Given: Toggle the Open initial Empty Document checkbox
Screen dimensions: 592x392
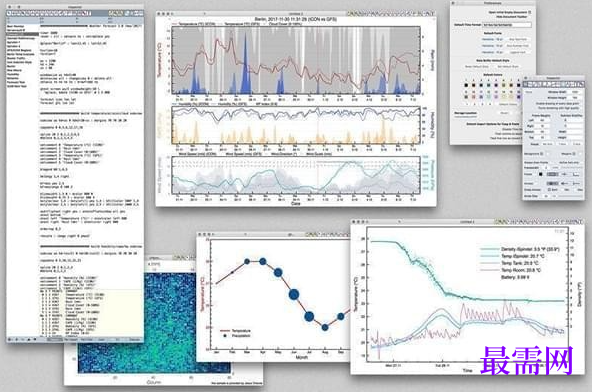Looking at the screenshot, I should pos(529,12).
